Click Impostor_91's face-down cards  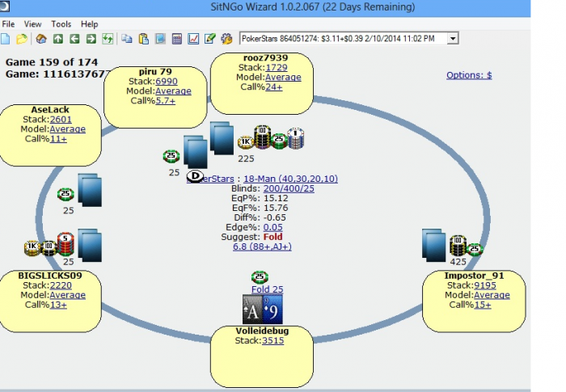coord(434,245)
